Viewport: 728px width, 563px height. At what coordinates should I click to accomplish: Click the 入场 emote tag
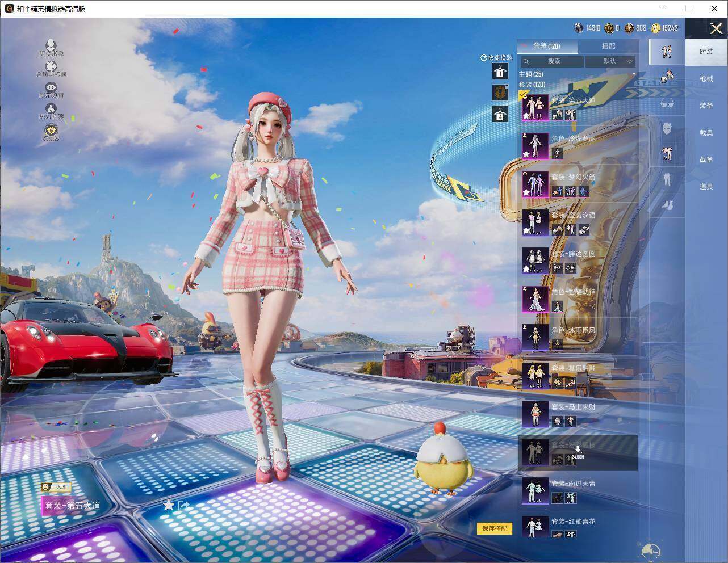tap(55, 487)
